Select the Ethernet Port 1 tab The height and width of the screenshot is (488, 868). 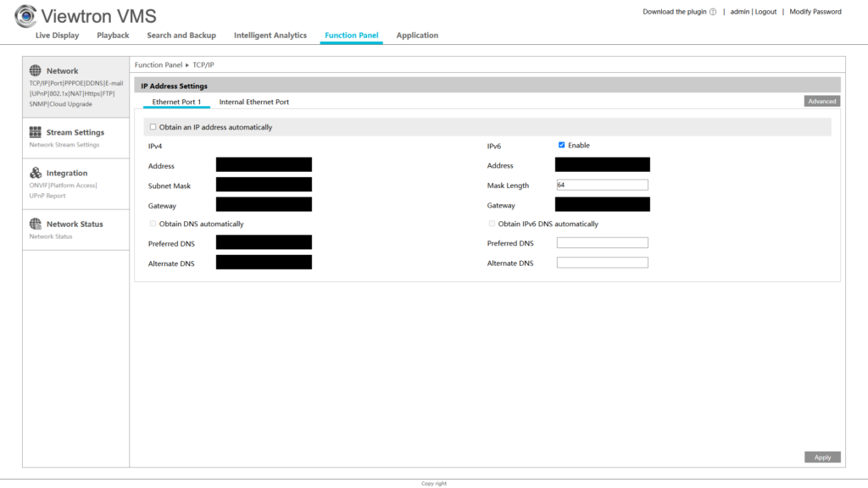pyautogui.click(x=176, y=102)
